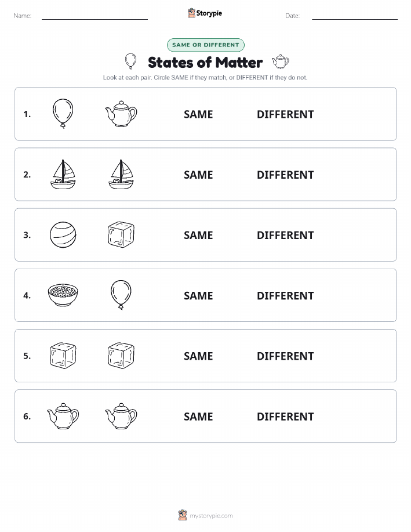Click the teapot icon in row 1
The image size is (411, 532).
point(121,114)
